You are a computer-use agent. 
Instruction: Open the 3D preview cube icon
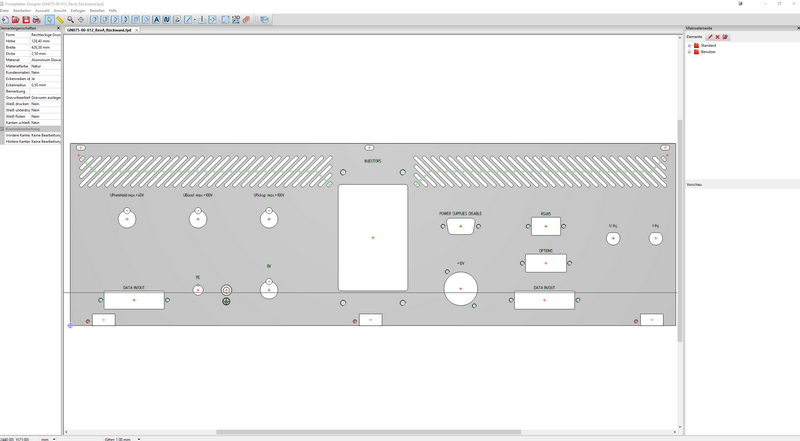coord(264,19)
